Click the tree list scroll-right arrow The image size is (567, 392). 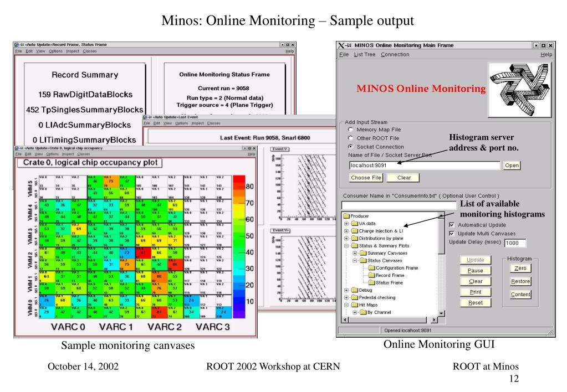click(435, 319)
